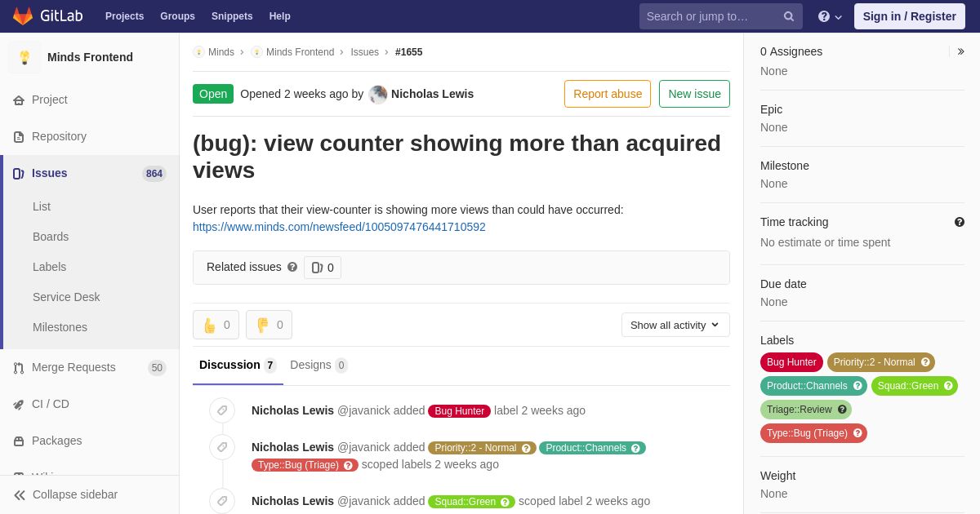Open the minds.com newsfeed link
This screenshot has width=980, height=514.
[x=339, y=227]
